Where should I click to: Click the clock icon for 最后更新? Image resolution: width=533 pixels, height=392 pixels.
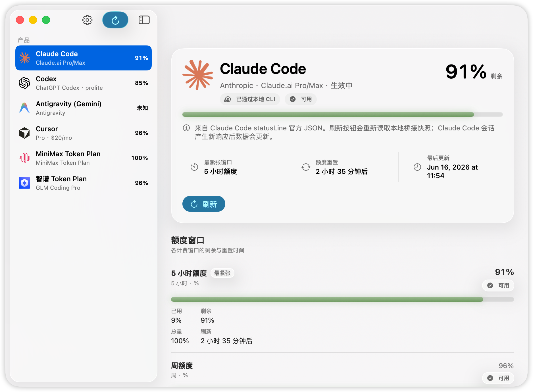pos(417,167)
